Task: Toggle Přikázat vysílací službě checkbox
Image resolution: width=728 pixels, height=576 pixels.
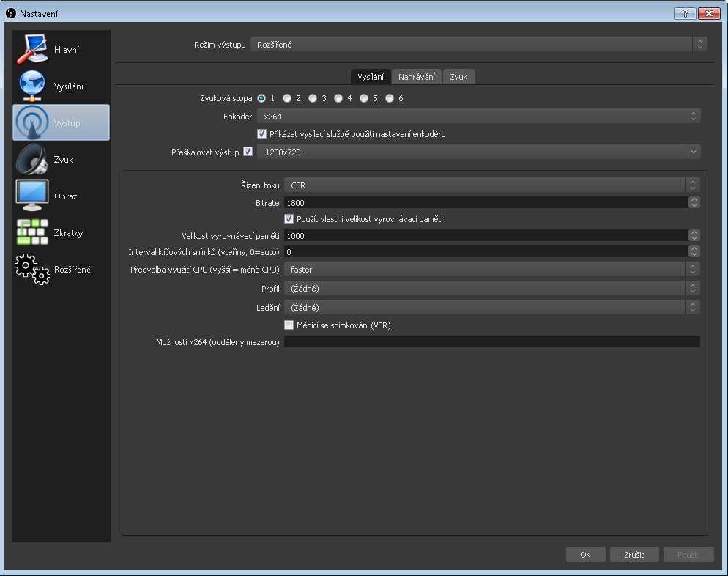Action: [x=261, y=134]
